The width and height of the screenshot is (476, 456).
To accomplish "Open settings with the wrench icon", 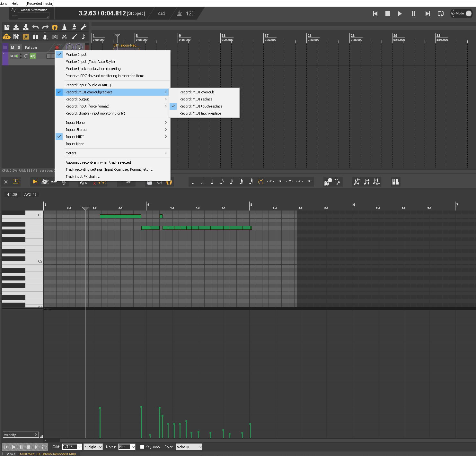I will (84, 27).
